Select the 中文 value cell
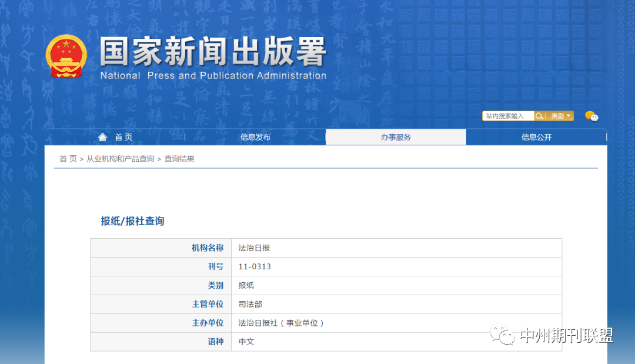635x364 pixels. point(396,341)
